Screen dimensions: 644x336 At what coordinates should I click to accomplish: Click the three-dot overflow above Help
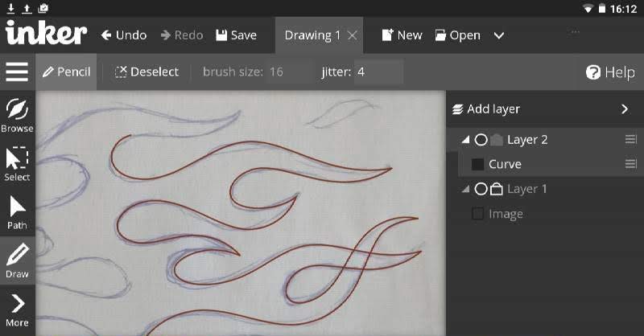click(576, 31)
